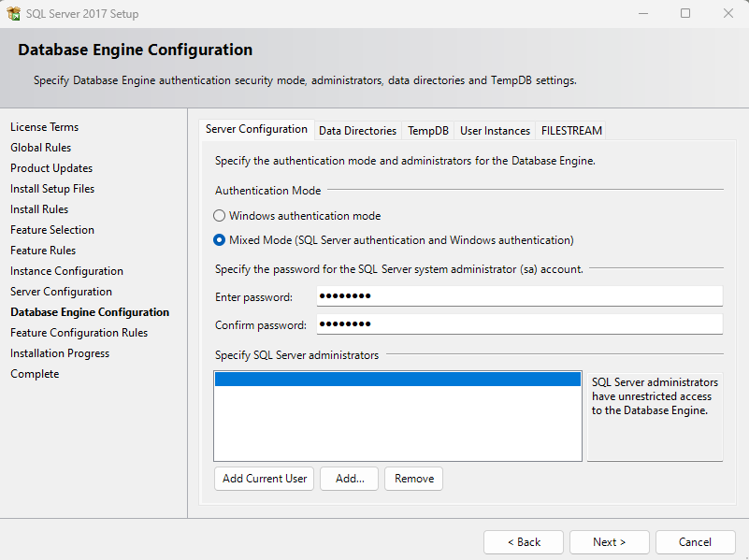The height and width of the screenshot is (560, 749).
Task: Choose Mixed Mode authentication option
Action: pyautogui.click(x=219, y=240)
